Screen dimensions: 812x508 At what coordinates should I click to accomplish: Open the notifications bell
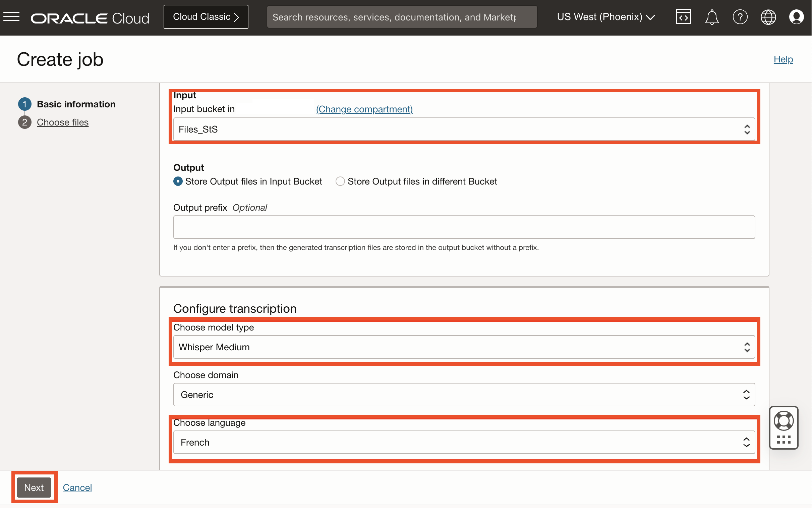tap(712, 17)
